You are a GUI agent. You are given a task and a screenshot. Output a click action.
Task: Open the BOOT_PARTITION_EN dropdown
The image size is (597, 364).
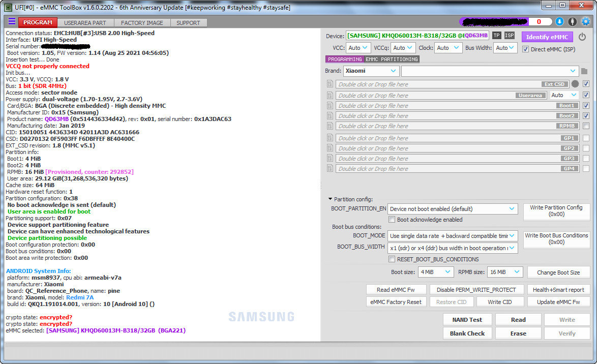[x=453, y=209]
